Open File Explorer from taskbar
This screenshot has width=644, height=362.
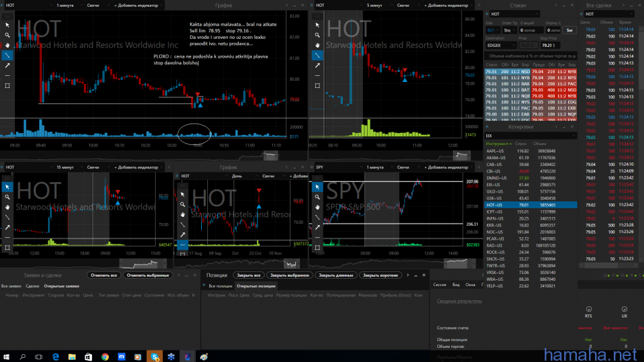click(72, 357)
